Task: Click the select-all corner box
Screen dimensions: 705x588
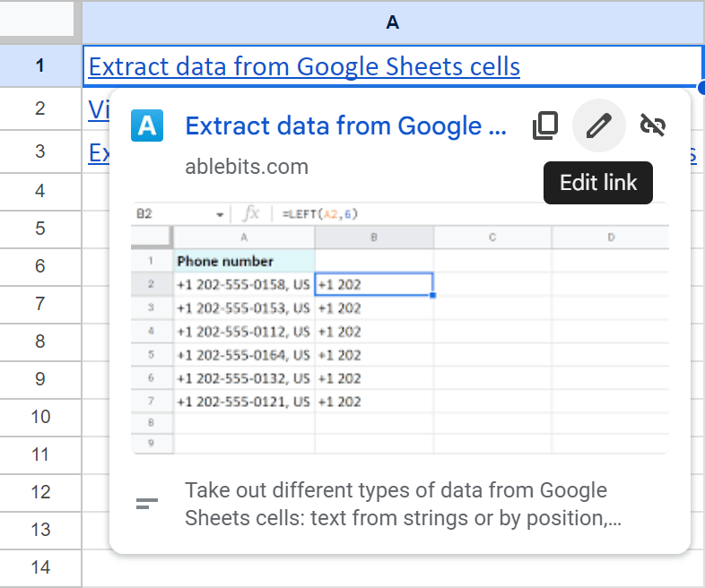Action: (x=39, y=20)
